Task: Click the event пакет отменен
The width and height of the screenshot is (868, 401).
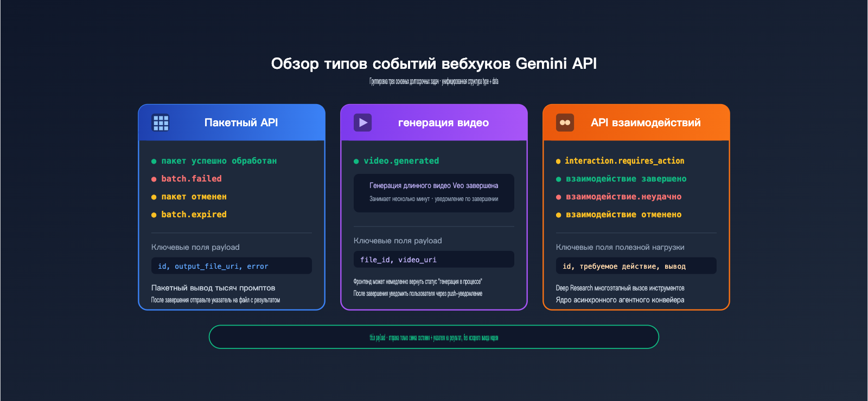Action: point(194,197)
